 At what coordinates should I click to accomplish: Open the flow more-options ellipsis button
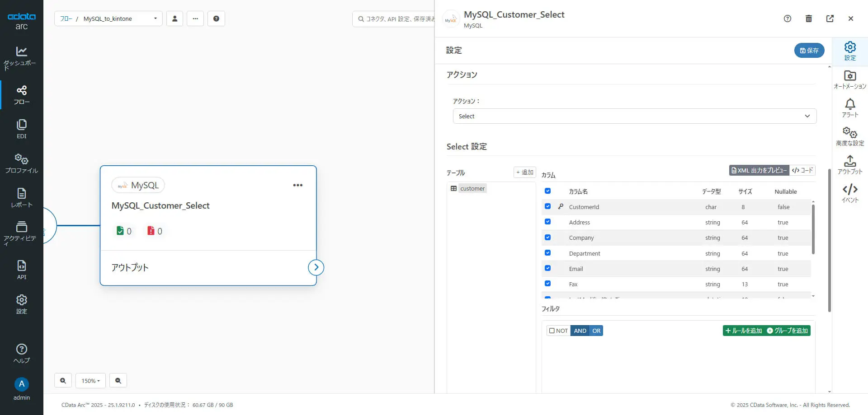point(195,19)
